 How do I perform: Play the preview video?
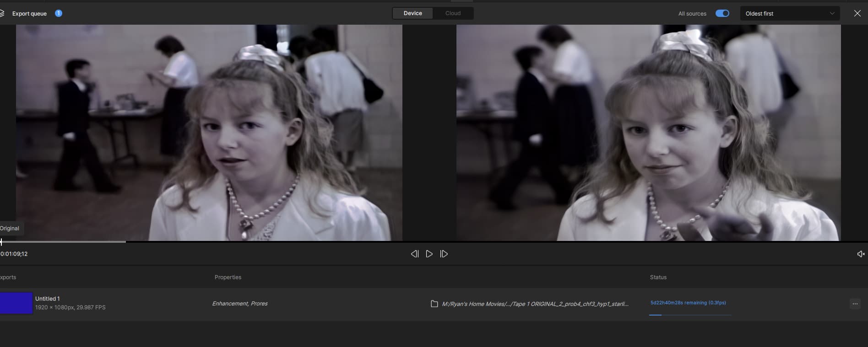429,254
